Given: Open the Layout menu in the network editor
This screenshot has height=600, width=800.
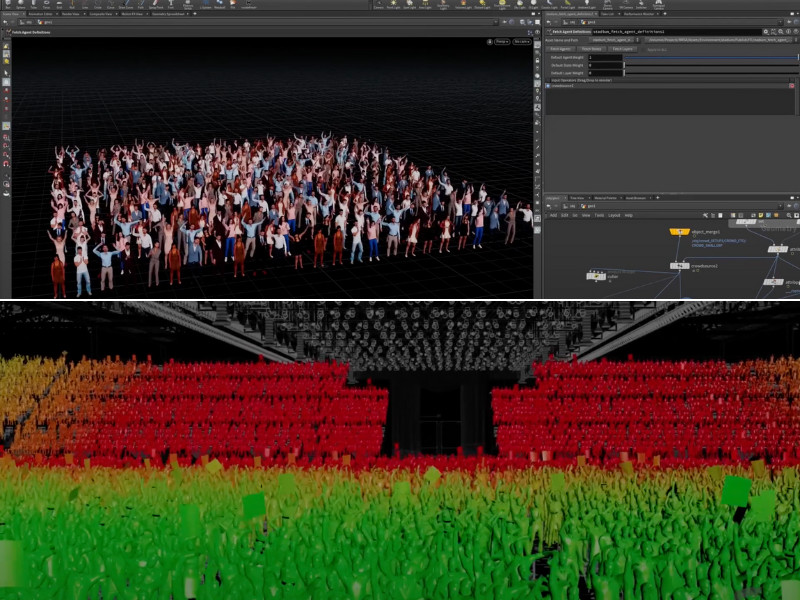Looking at the screenshot, I should [x=614, y=215].
